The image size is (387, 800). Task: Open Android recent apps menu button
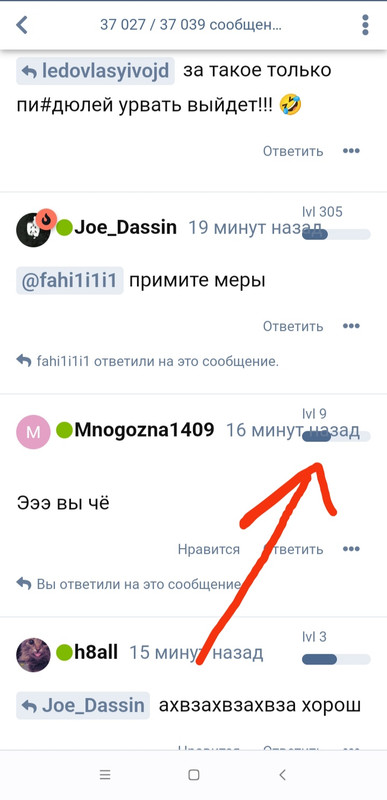click(x=105, y=774)
